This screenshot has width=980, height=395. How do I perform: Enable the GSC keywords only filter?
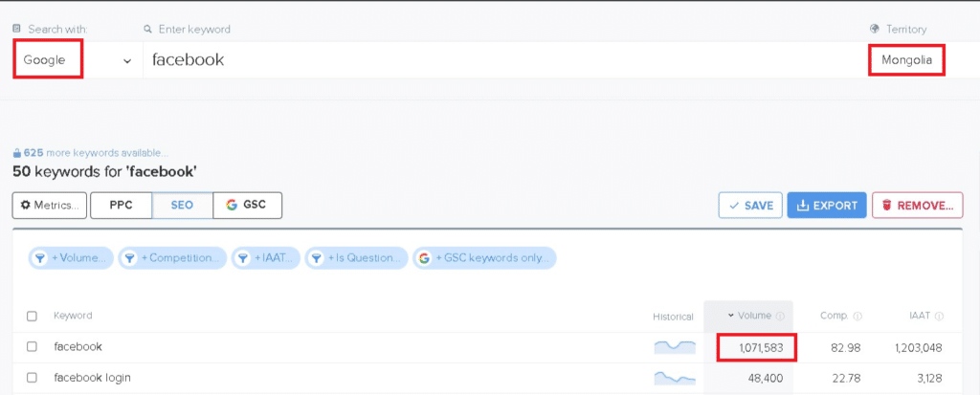(484, 258)
